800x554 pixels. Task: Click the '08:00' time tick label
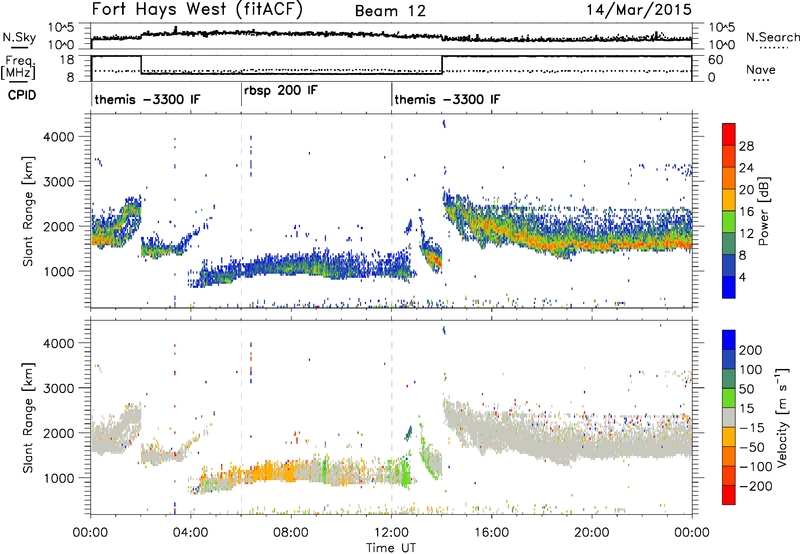coord(291,533)
